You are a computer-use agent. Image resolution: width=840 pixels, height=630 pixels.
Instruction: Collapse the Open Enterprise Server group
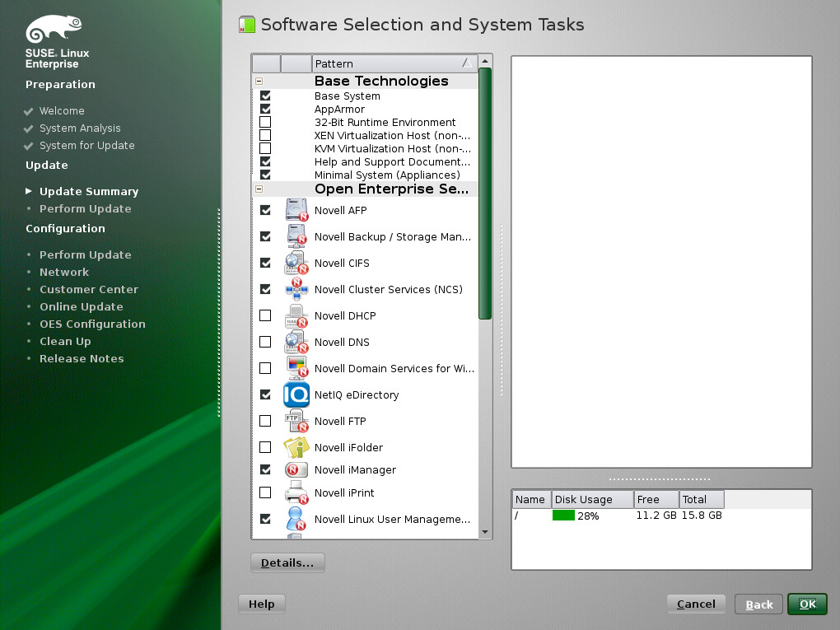[x=259, y=189]
